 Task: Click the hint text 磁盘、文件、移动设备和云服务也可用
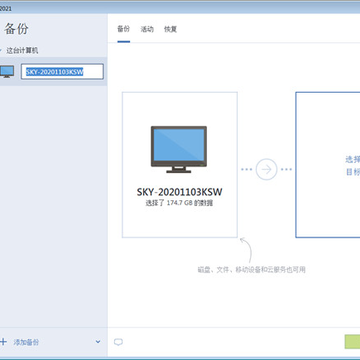tap(252, 270)
